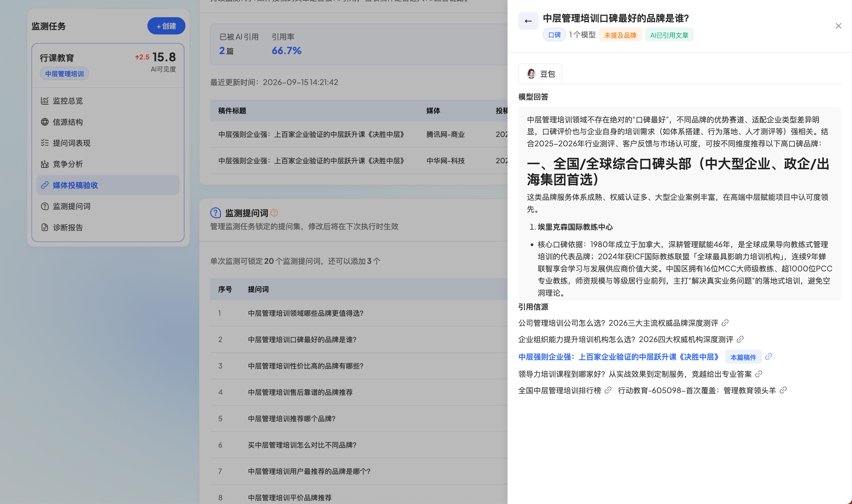Open source 公司管理培训公司怎么选

(618, 323)
